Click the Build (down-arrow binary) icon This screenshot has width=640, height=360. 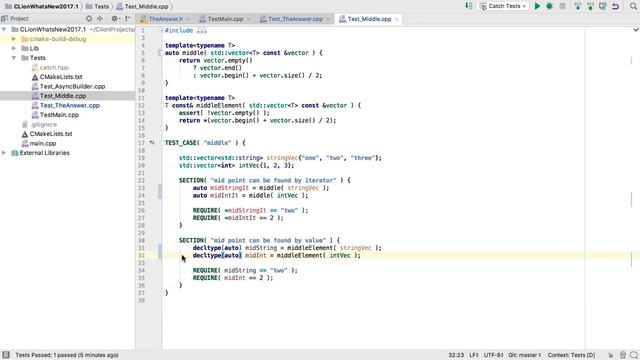pyautogui.click(x=469, y=6)
